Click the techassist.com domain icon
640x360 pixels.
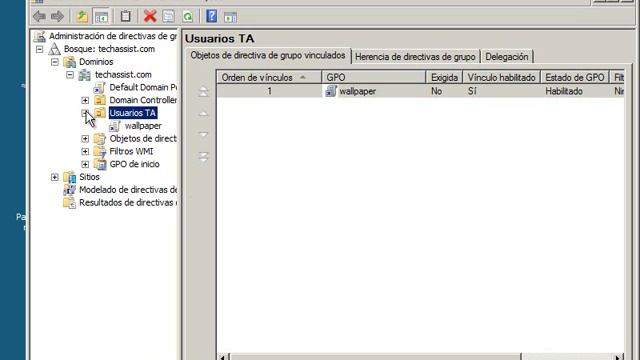[84, 75]
